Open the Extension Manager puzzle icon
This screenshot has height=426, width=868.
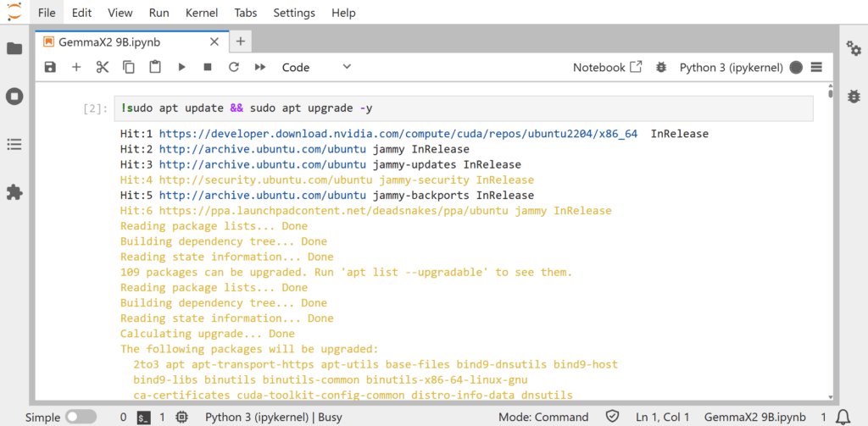pos(14,192)
